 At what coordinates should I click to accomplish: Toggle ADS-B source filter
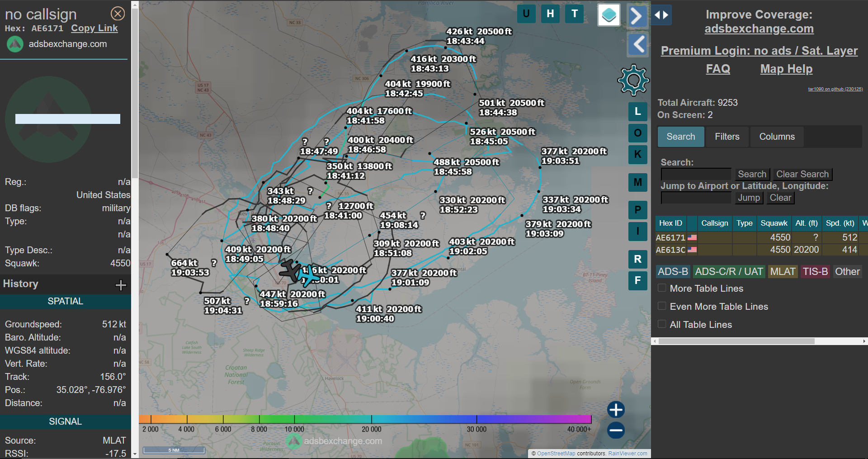(x=673, y=271)
